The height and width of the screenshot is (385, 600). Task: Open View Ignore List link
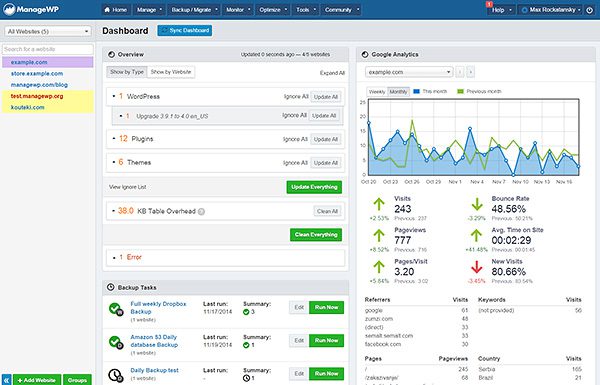tap(127, 187)
